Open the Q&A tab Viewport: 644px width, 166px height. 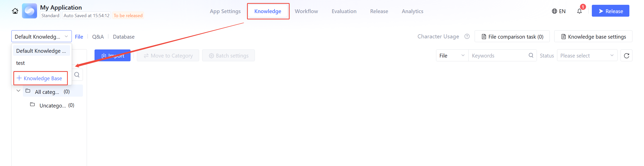click(98, 37)
